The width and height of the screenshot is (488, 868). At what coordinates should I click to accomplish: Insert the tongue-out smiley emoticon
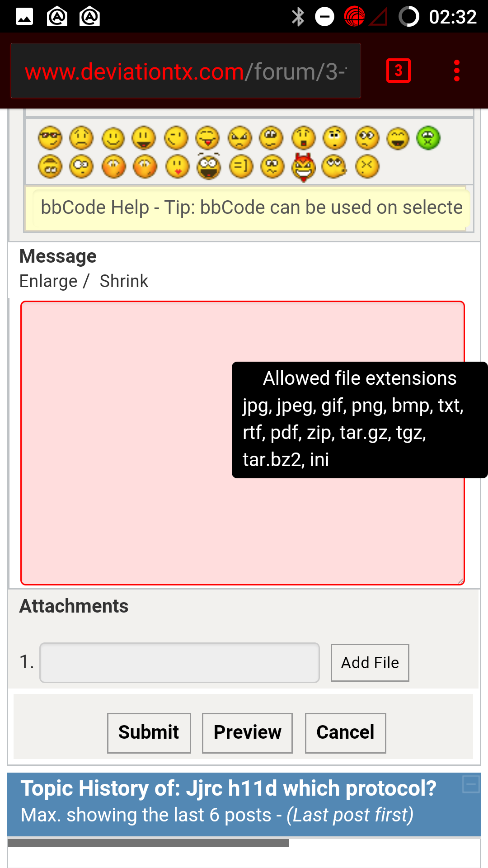(207, 138)
